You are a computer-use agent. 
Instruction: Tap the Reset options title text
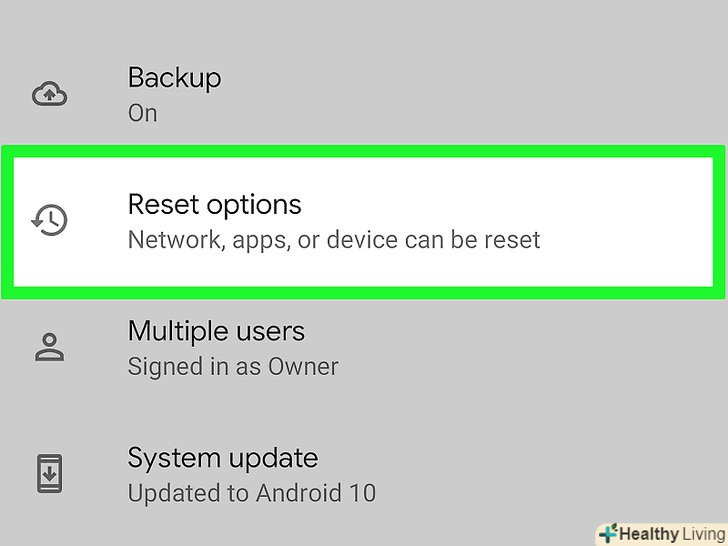214,205
